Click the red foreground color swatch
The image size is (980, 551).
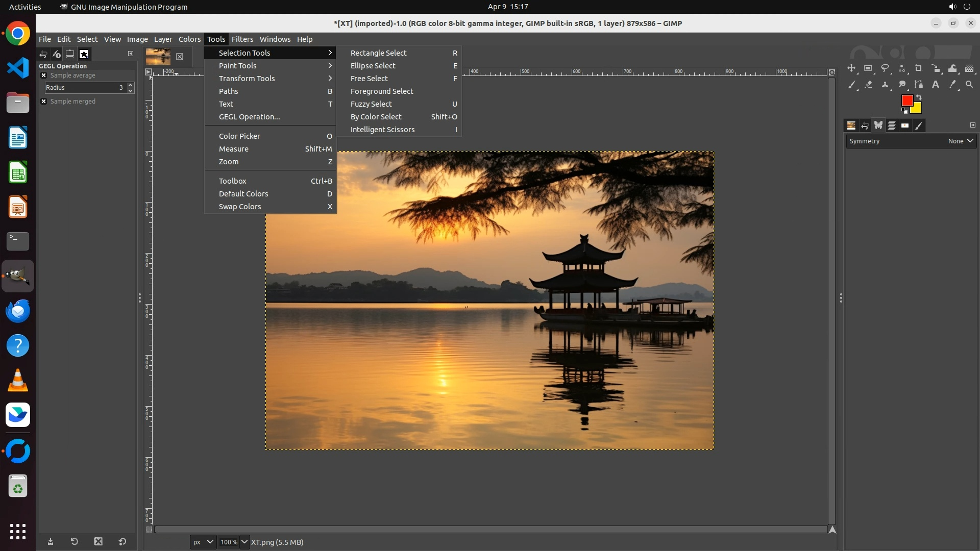[906, 101]
